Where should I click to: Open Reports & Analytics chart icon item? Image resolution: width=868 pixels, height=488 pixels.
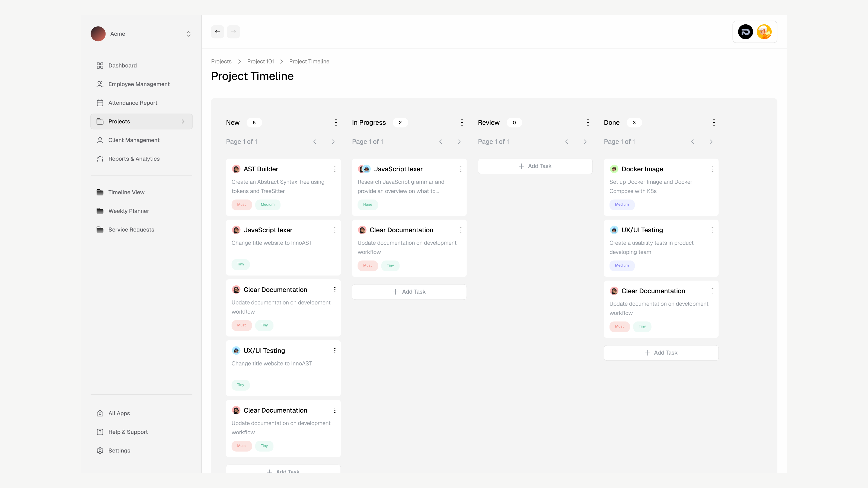100,159
